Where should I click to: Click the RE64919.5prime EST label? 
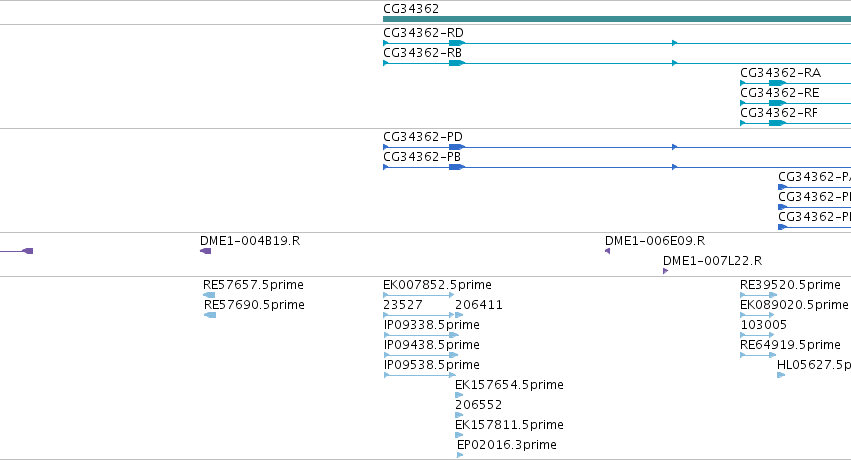(x=790, y=345)
